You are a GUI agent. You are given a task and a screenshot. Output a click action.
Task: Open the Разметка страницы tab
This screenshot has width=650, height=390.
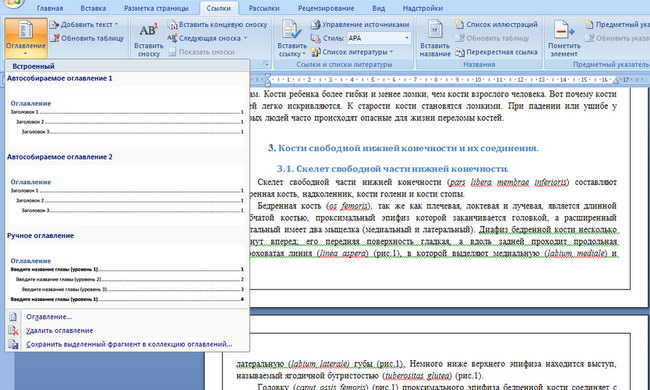tap(156, 8)
